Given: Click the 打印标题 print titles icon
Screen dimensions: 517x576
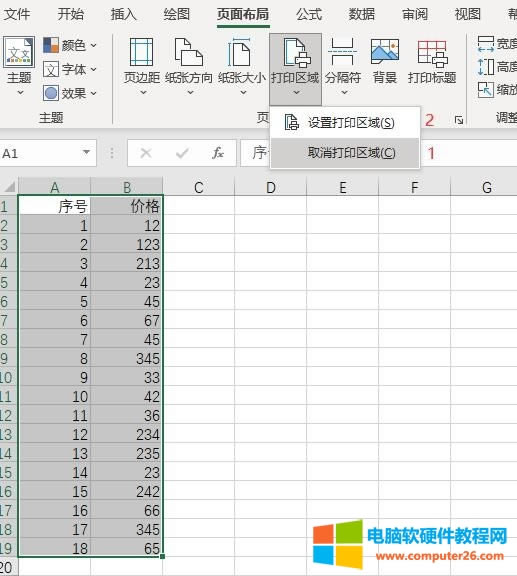Looking at the screenshot, I should tap(432, 53).
